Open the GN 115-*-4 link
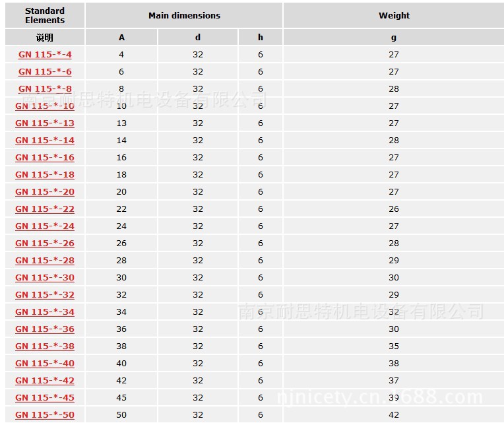This screenshot has height=423, width=504. (45, 55)
